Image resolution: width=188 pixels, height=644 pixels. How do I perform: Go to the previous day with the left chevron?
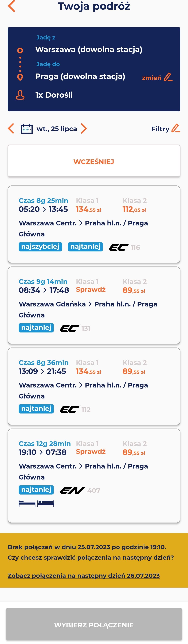[x=11, y=129]
